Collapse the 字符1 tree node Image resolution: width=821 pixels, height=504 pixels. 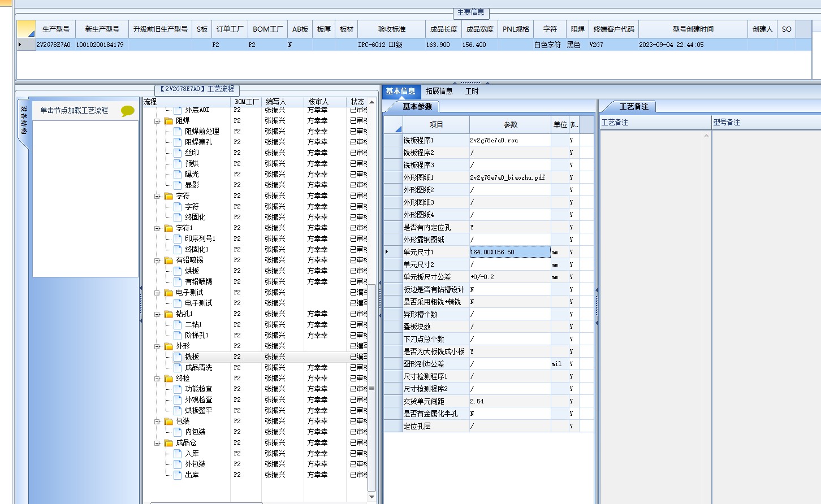157,228
